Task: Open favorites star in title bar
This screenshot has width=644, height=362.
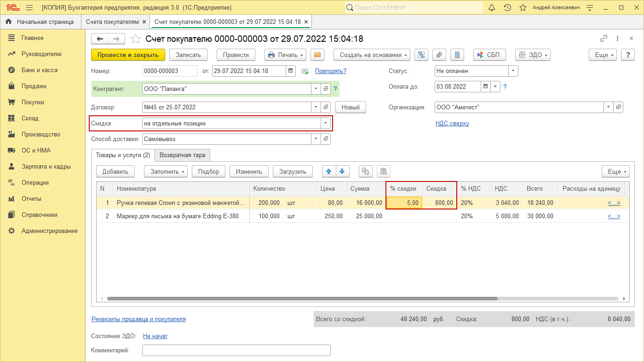Action: pyautogui.click(x=523, y=8)
